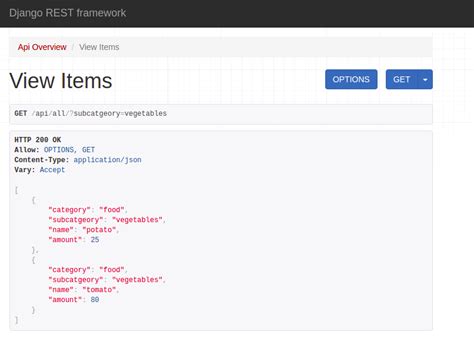Image resolution: width=474 pixels, height=362 pixels.
Task: Click the GET request button
Action: pos(401,79)
